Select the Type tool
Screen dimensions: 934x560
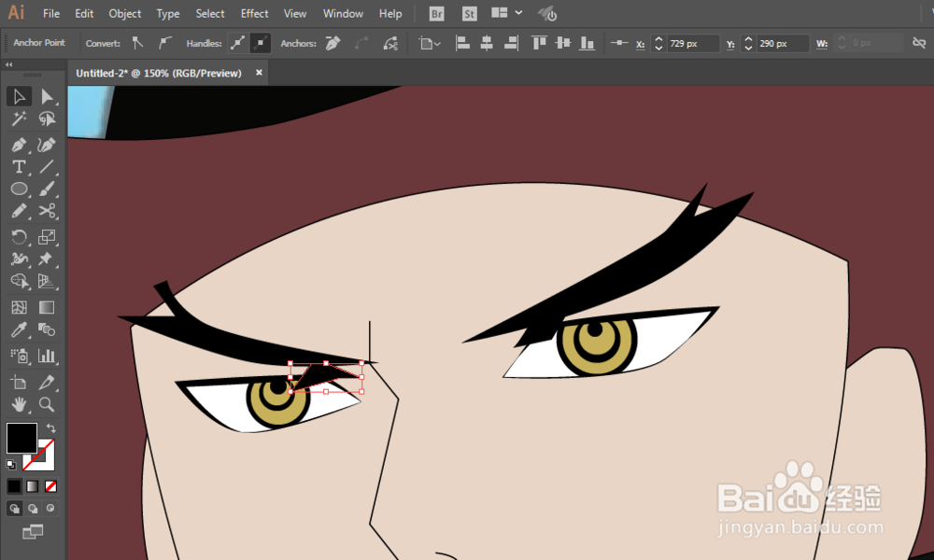pyautogui.click(x=19, y=167)
